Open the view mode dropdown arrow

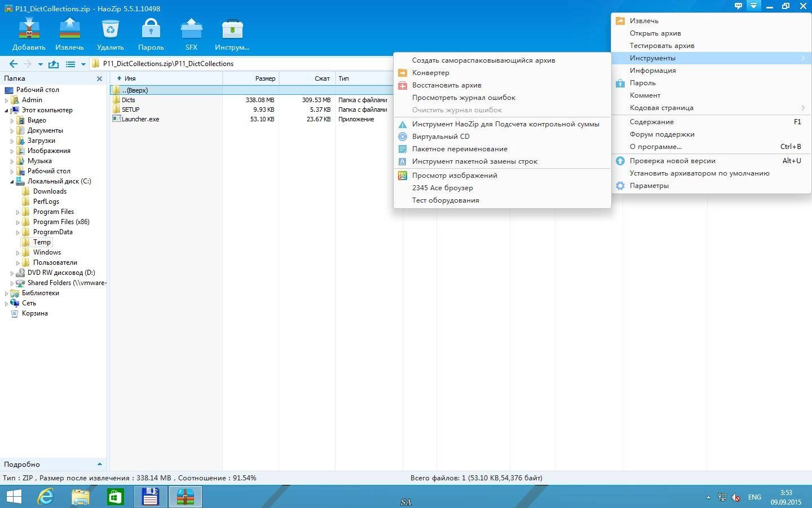click(x=83, y=64)
